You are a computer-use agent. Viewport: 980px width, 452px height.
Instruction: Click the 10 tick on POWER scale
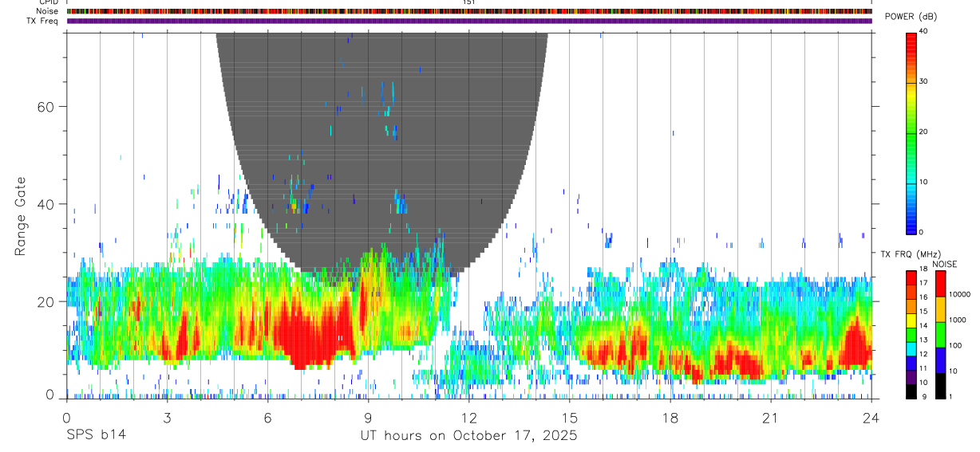pyautogui.click(x=924, y=182)
